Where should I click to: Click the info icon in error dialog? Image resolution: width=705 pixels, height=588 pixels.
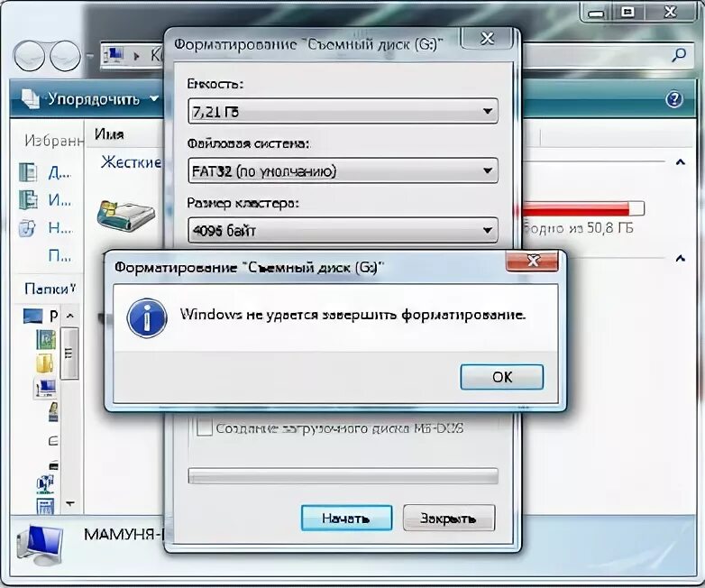[147, 318]
